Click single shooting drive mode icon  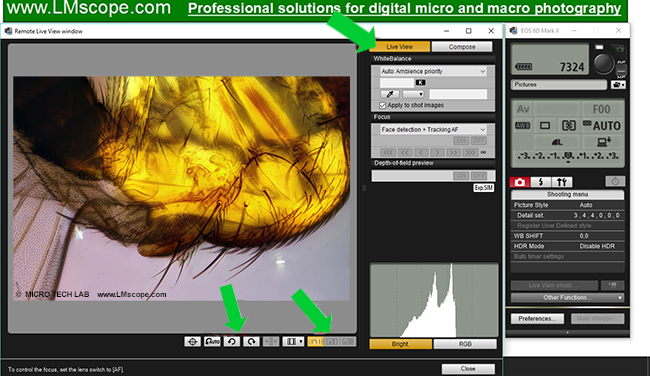545,126
